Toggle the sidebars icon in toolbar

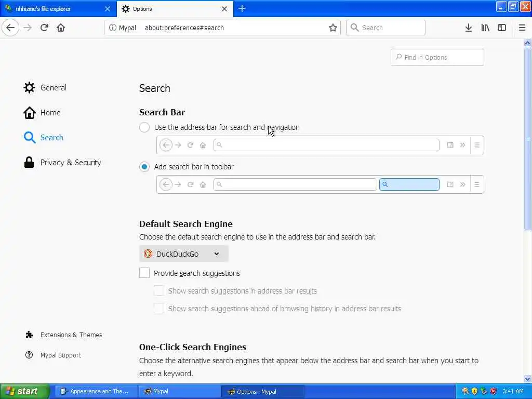pos(502,28)
